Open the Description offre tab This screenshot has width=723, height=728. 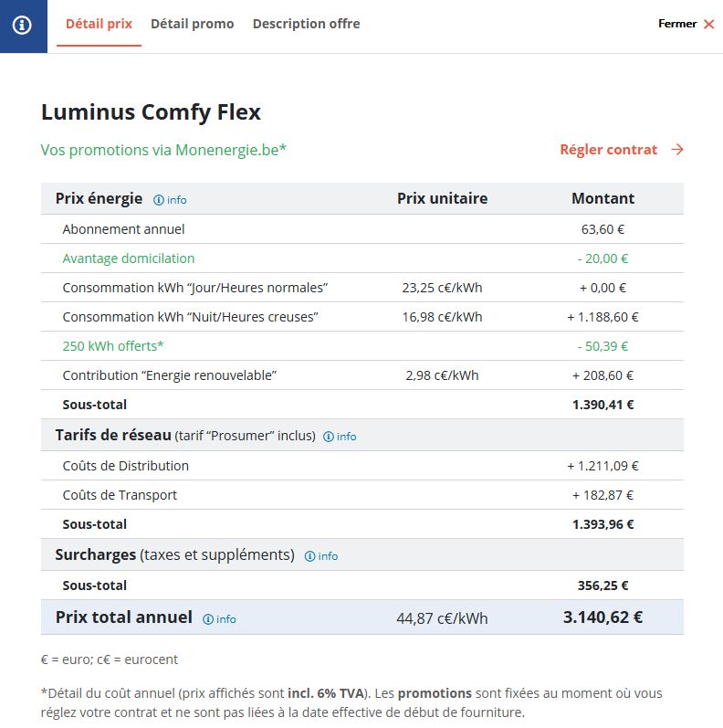coord(307,24)
